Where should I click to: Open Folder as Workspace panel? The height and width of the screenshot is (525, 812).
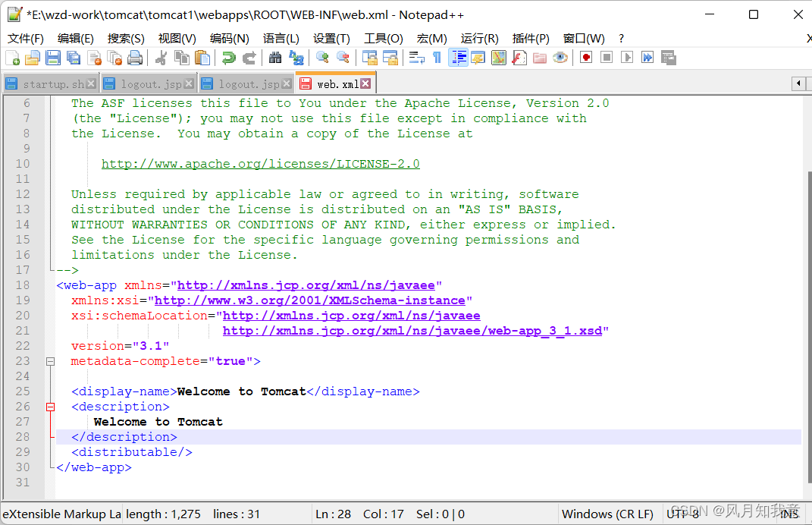tap(540, 58)
